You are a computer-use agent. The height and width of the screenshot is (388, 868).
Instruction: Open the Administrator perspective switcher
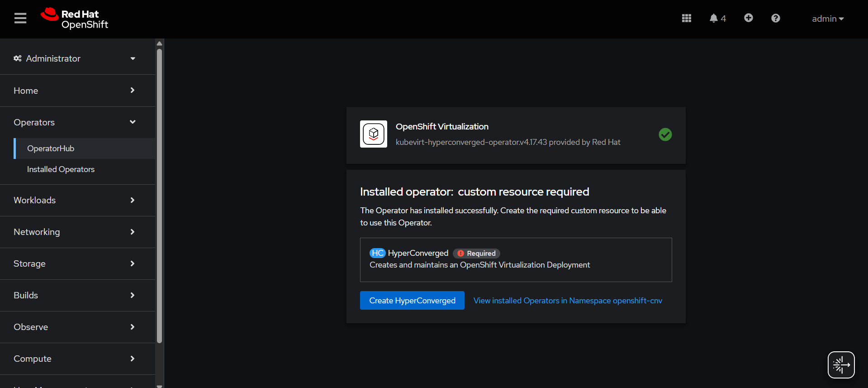(x=75, y=58)
